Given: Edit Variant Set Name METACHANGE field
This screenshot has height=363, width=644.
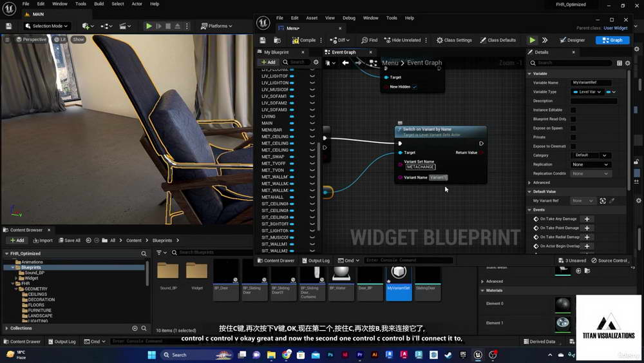Looking at the screenshot, I should coord(420,167).
